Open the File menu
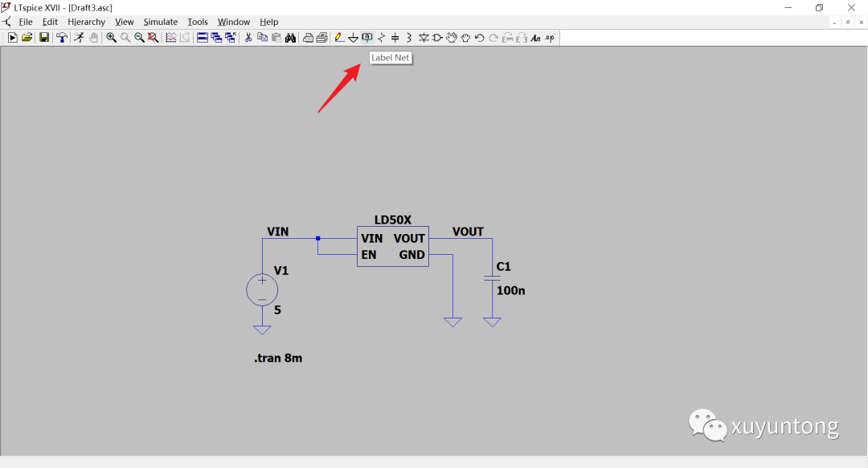The width and height of the screenshot is (868, 468). pyautogui.click(x=26, y=22)
